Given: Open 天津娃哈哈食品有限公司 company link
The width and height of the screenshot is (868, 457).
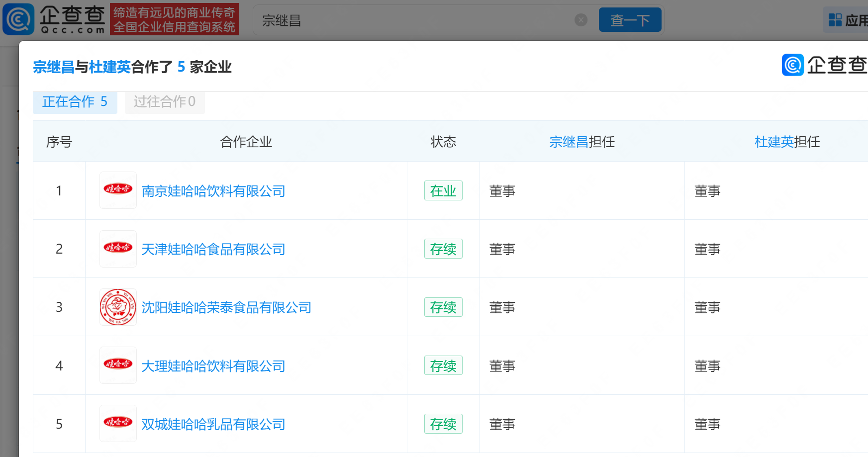Looking at the screenshot, I should point(213,249).
